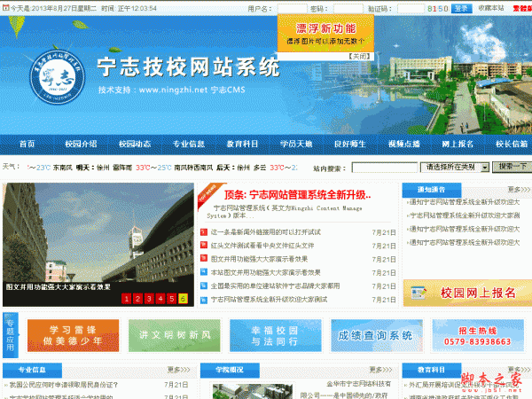532x399 pixels.
Task: Click 招生热线 0579-83938663 banner
Action: coord(478,335)
